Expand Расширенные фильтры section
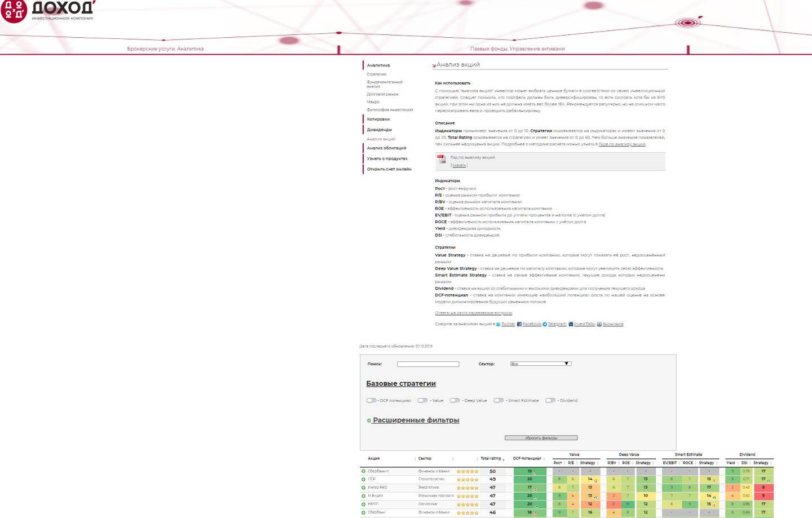 (416, 420)
